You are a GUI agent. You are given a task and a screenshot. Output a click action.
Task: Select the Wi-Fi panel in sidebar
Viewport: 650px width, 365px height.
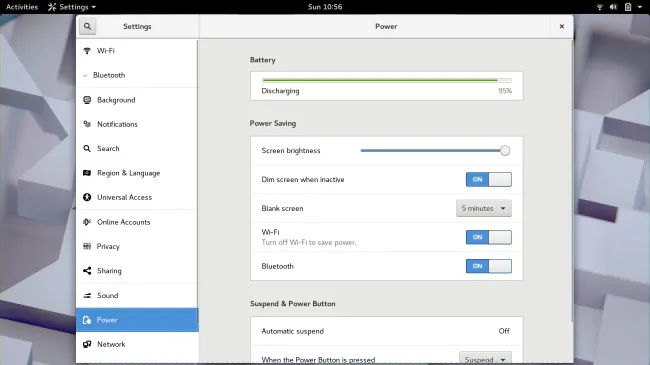137,51
